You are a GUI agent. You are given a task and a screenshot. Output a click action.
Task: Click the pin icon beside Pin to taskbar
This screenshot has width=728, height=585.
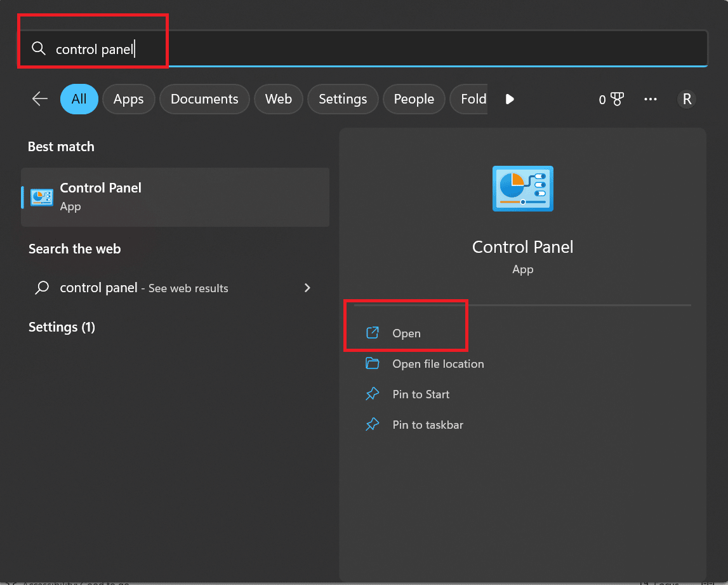click(x=373, y=424)
